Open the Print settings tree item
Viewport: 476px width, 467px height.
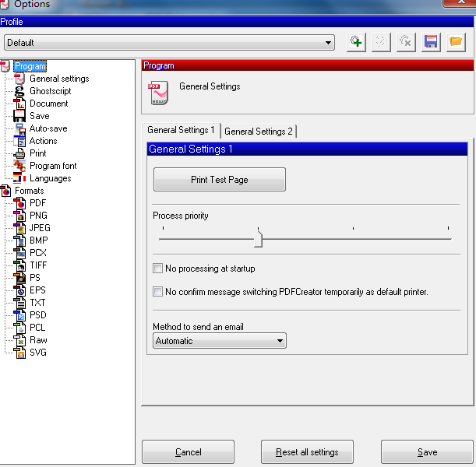(x=37, y=153)
